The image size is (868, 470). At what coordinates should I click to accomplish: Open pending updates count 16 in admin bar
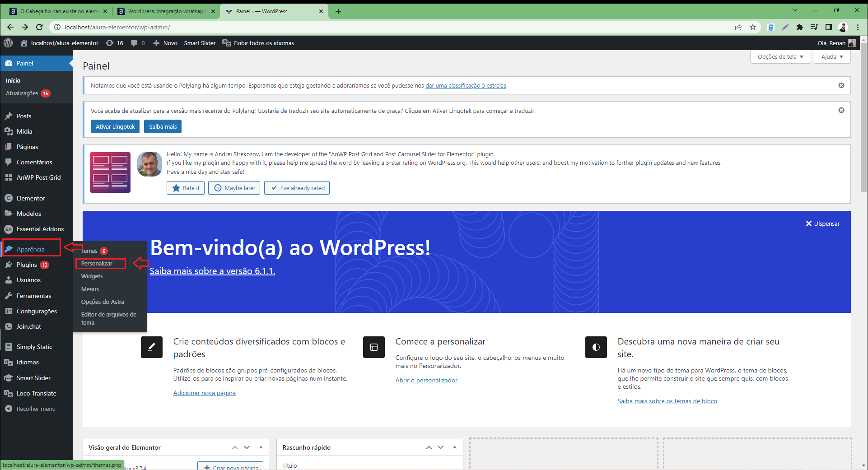pos(114,43)
